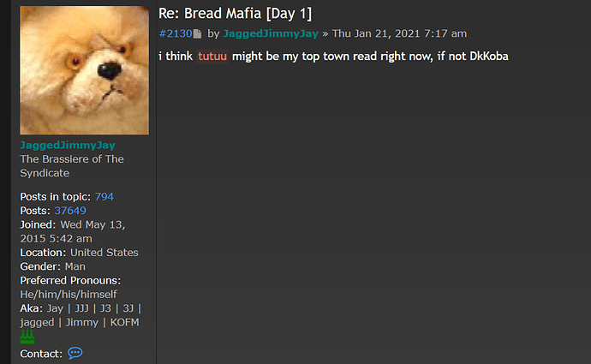This screenshot has width=591, height=364.
Task: Click the United States location text
Action: point(104,253)
